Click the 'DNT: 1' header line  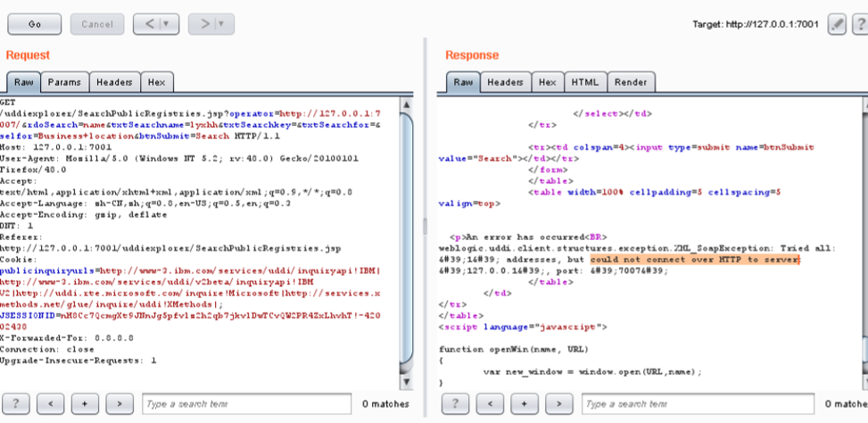(x=17, y=226)
